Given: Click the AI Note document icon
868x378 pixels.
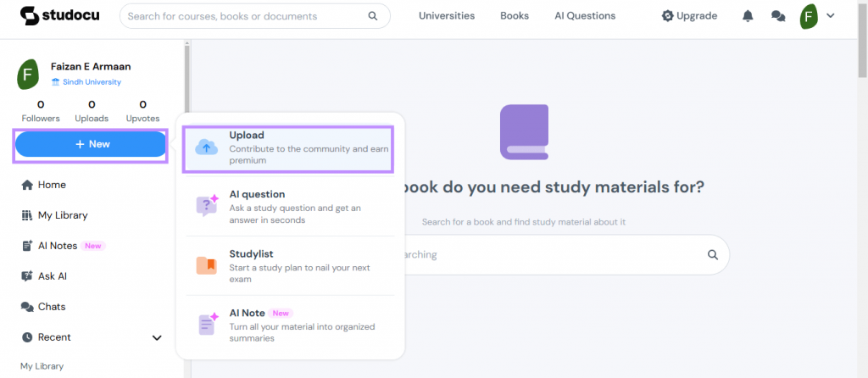Looking at the screenshot, I should tap(207, 325).
